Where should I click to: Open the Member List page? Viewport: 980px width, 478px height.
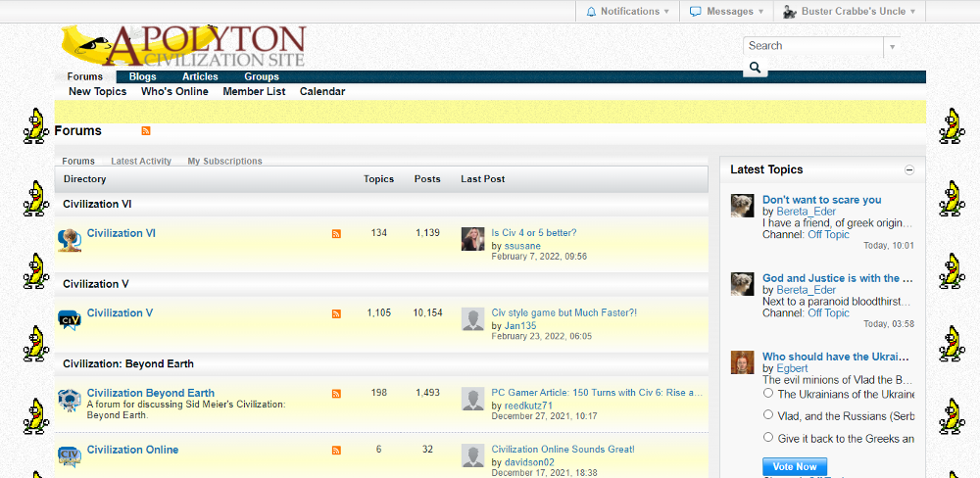[255, 91]
